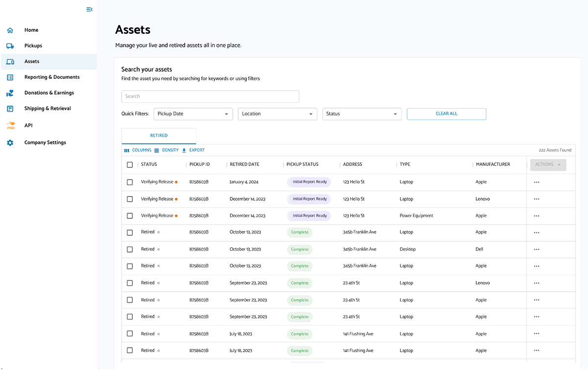The width and height of the screenshot is (588, 370).
Task: Collapse the navigation sidebar
Action: [89, 9]
